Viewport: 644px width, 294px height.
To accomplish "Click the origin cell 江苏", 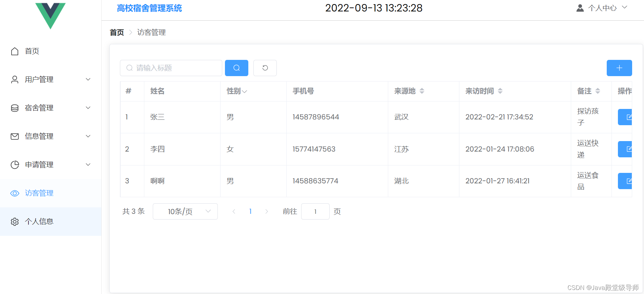I will click(401, 149).
